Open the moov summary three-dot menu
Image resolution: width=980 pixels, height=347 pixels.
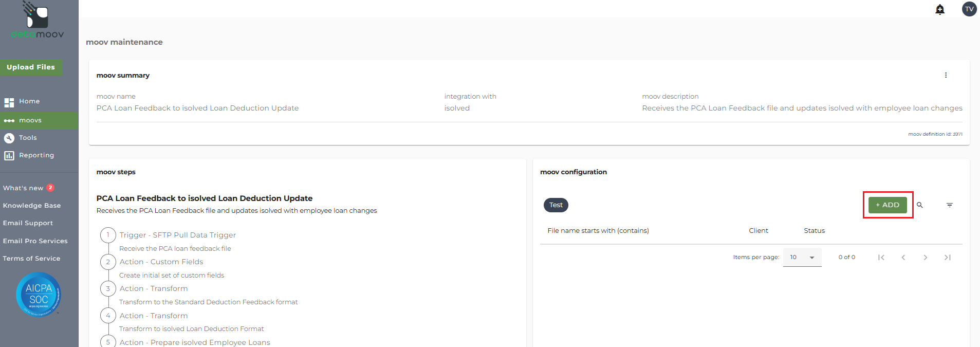pos(946,75)
